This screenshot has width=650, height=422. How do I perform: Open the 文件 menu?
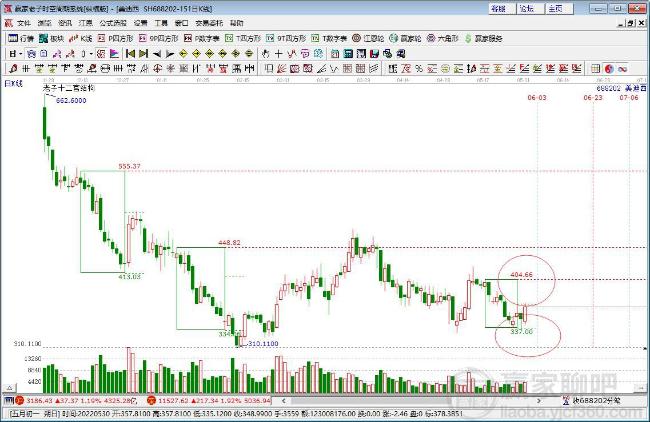coord(24,23)
